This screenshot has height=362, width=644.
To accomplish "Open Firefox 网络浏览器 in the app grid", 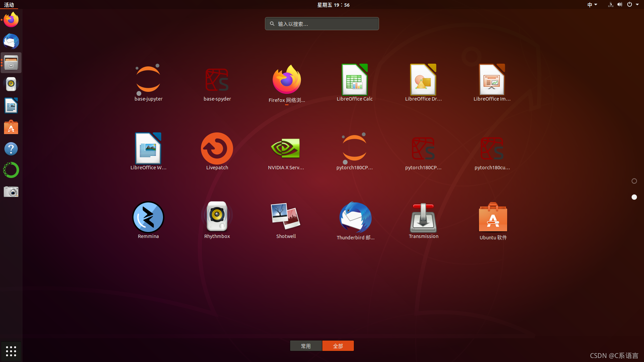I will pyautogui.click(x=286, y=83).
